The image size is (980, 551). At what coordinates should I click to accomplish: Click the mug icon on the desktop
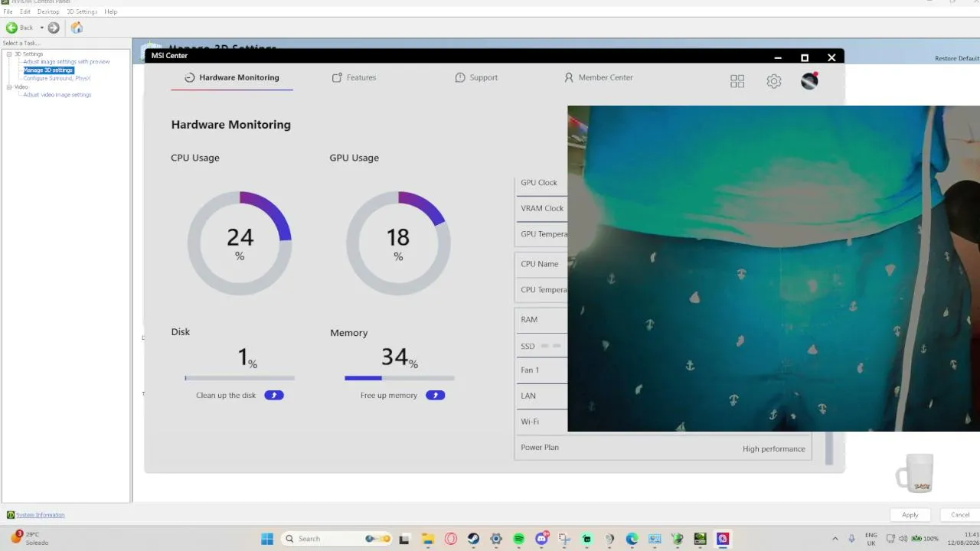[x=915, y=472]
